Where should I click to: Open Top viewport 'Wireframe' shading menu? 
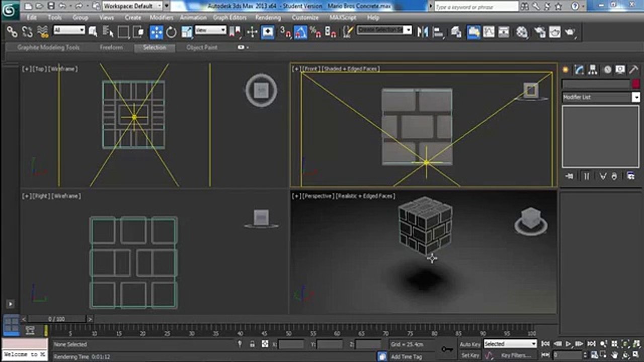[x=63, y=68]
